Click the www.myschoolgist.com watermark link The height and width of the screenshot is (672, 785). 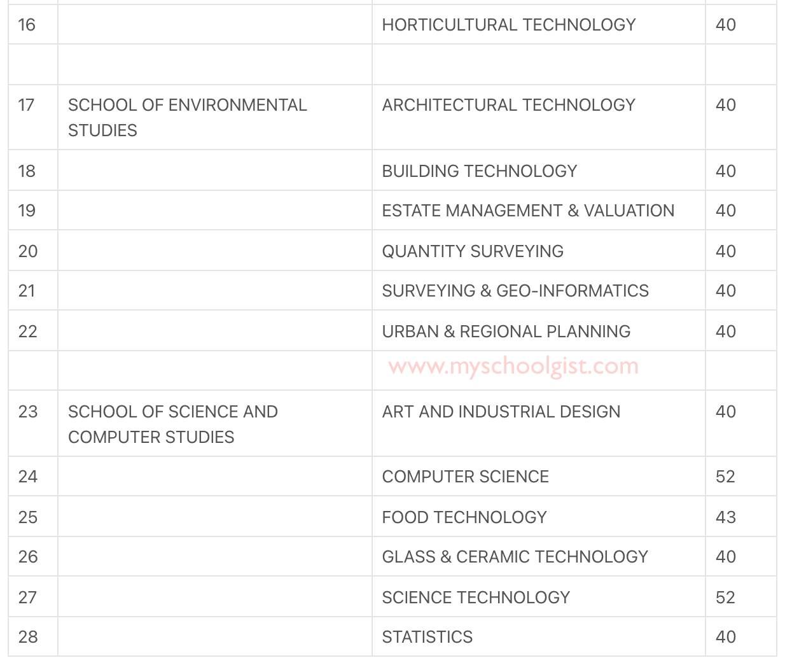click(513, 367)
